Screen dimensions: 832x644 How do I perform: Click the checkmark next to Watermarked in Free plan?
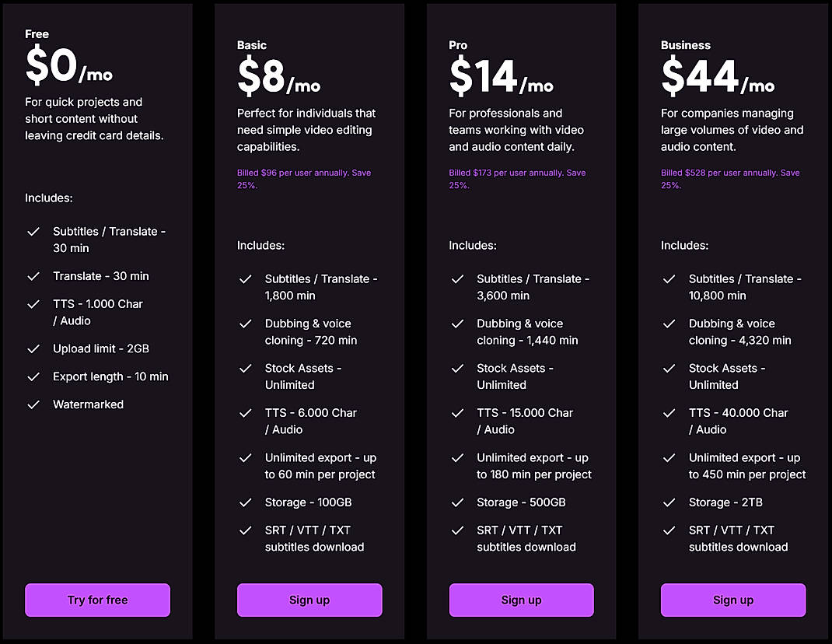pos(34,404)
